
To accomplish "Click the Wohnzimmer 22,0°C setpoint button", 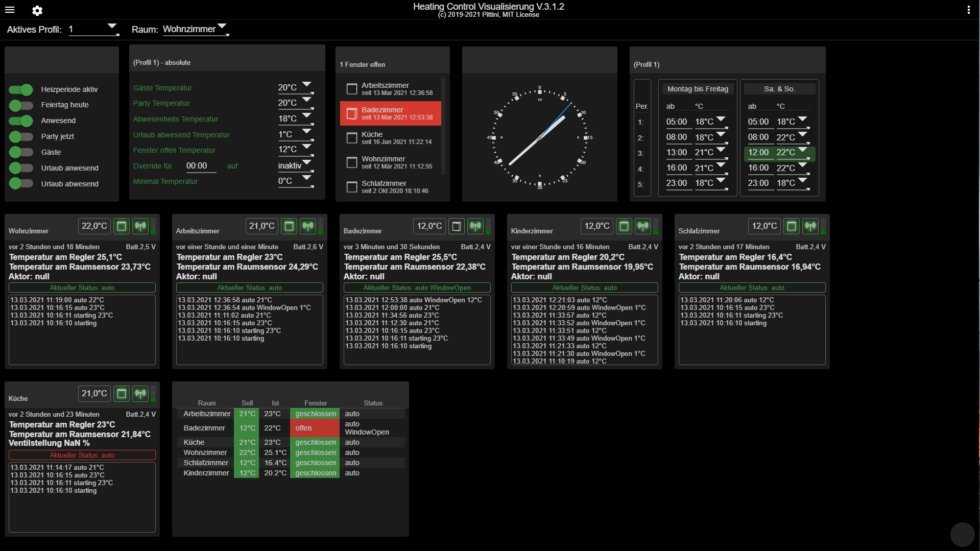I will tap(94, 226).
